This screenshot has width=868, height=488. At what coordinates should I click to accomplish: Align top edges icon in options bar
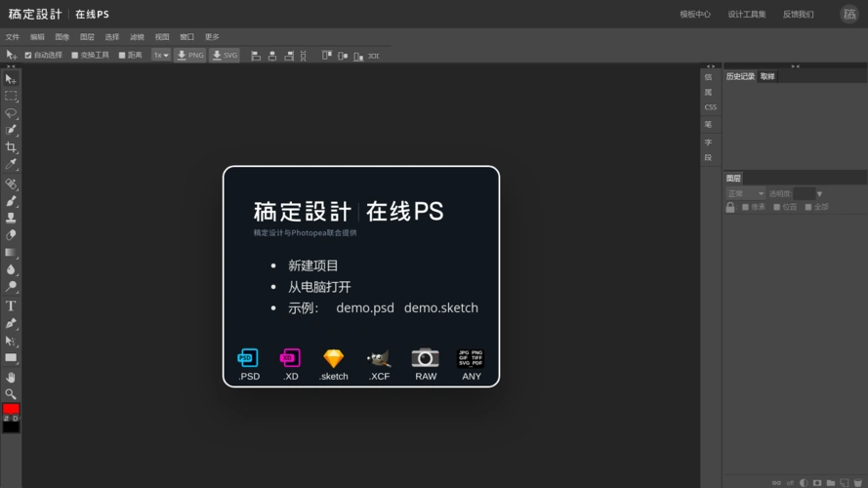(x=327, y=56)
